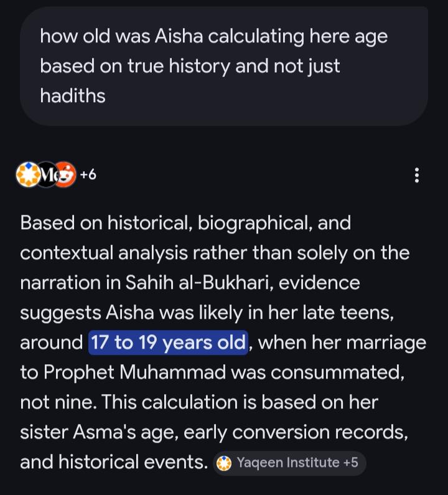Screen dimensions: 448x495
Task: Expand the +5 additional citations in chip
Action: pos(351,463)
